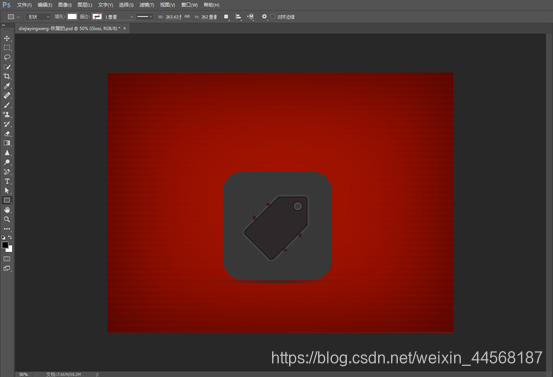The height and width of the screenshot is (377, 553).
Task: Open the shape mode dropdown
Action: pyautogui.click(x=38, y=17)
